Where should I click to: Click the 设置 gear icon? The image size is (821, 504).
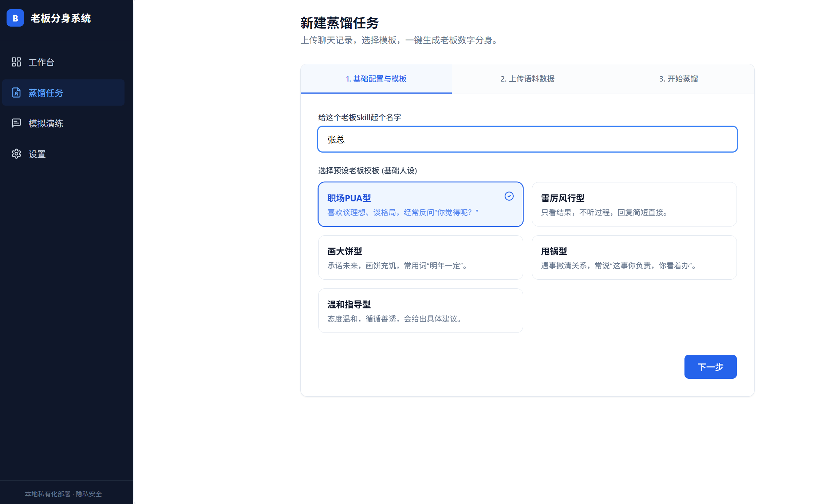[x=16, y=154]
